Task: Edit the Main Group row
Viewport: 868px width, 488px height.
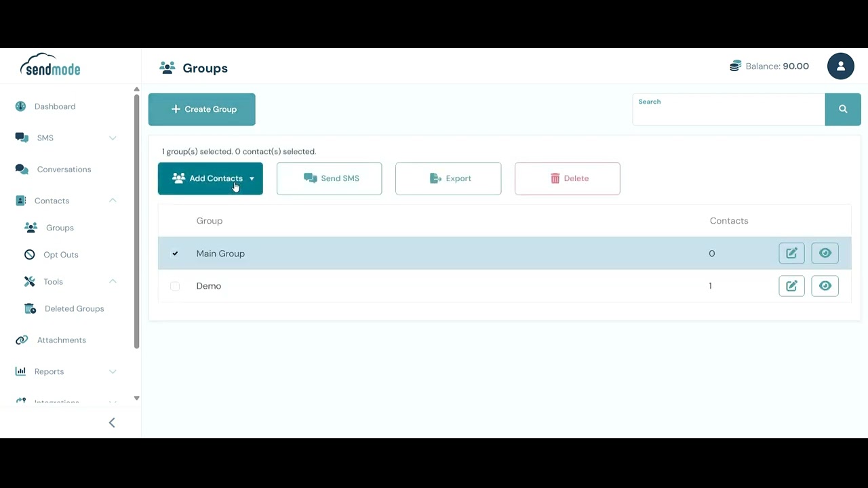Action: 791,253
